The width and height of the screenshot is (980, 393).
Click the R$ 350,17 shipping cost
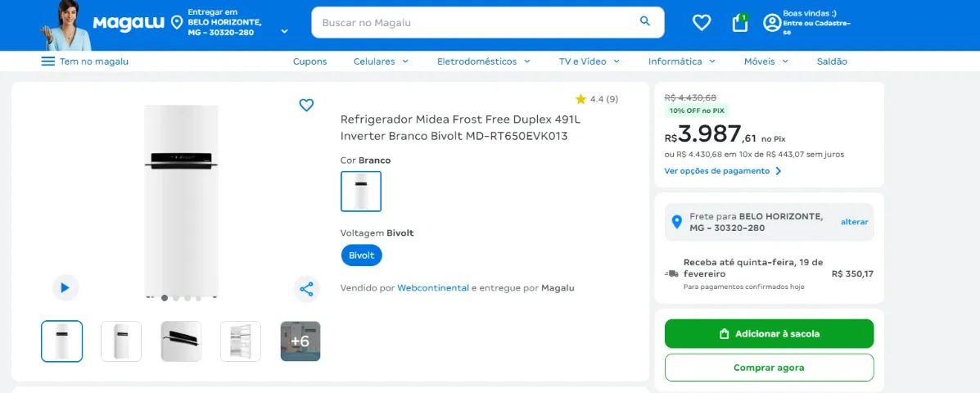click(852, 273)
